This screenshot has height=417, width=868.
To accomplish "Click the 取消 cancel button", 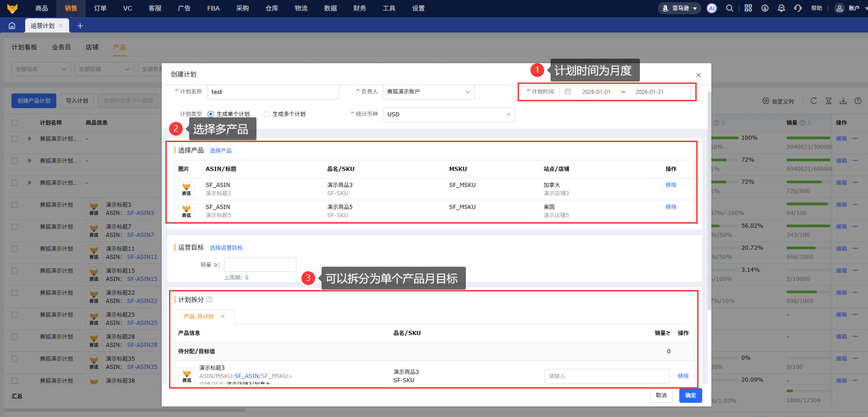I will coord(661,395).
